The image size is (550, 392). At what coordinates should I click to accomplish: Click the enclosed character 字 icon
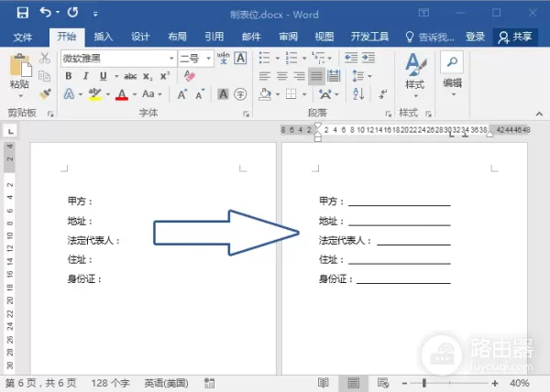tap(240, 94)
